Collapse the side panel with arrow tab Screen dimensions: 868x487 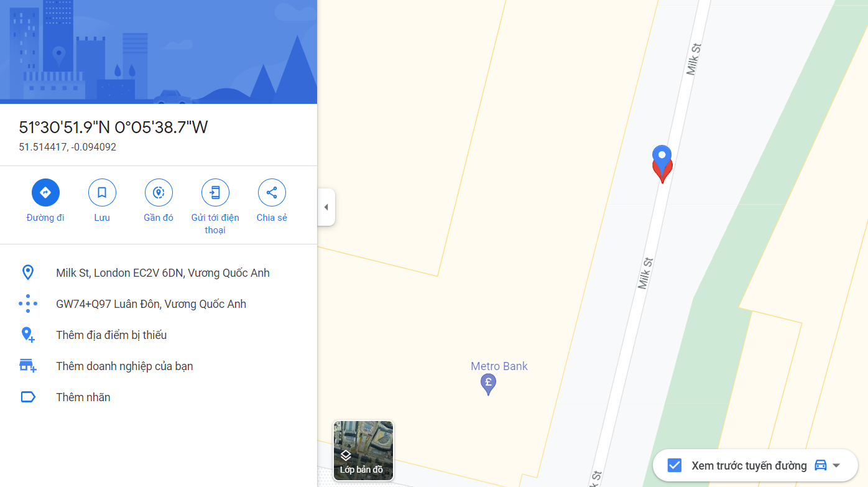(326, 207)
